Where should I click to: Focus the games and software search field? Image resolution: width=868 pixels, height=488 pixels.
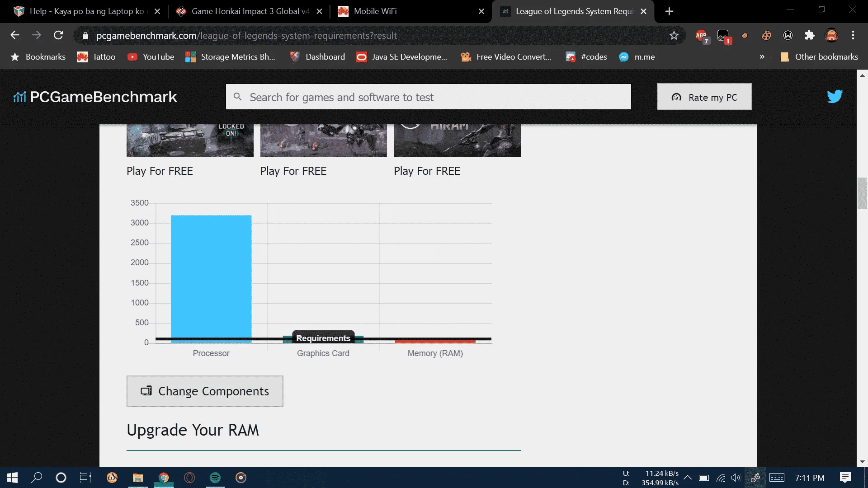(429, 97)
